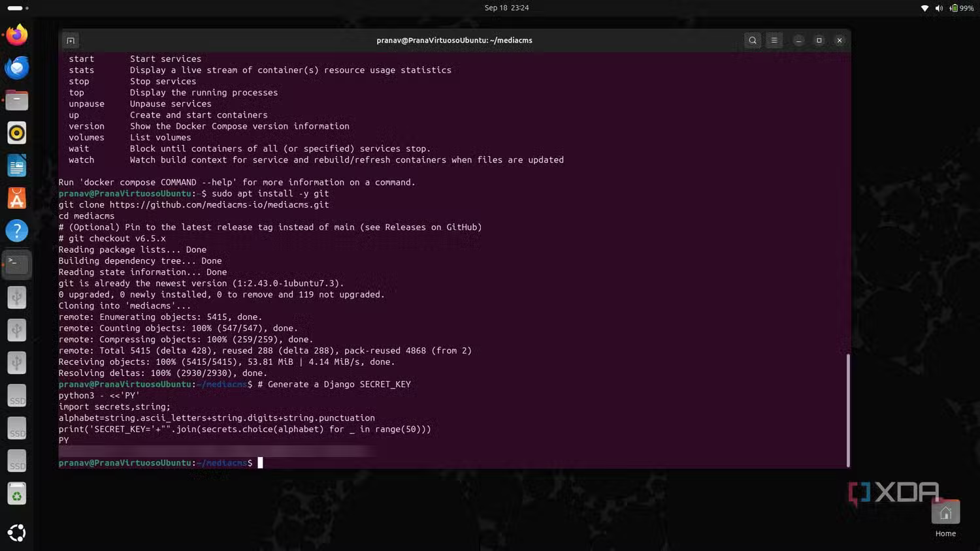Open the Trash from the dock
This screenshot has width=980, height=551.
click(17, 494)
